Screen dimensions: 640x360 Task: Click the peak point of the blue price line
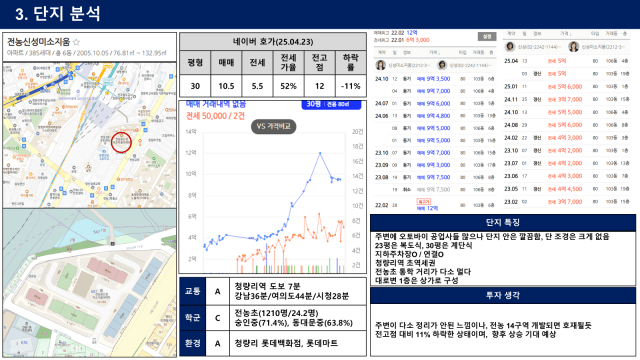coord(320,153)
